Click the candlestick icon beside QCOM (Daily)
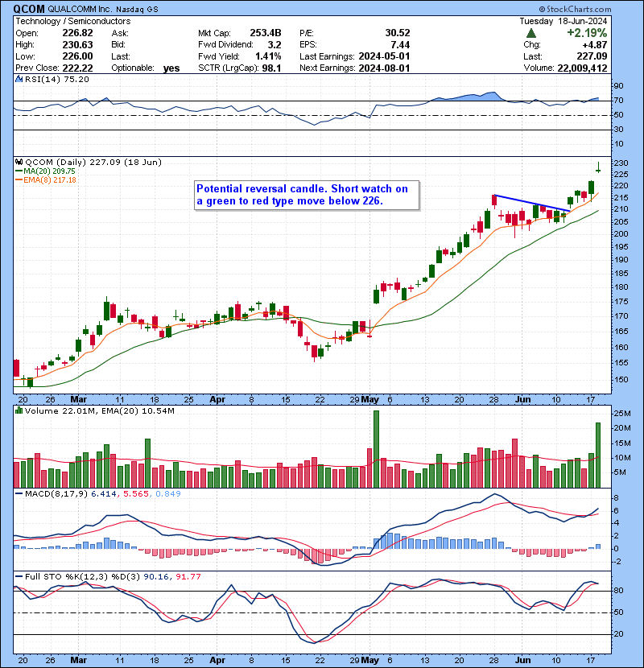Viewport: 644px width, 668px height. (19, 162)
